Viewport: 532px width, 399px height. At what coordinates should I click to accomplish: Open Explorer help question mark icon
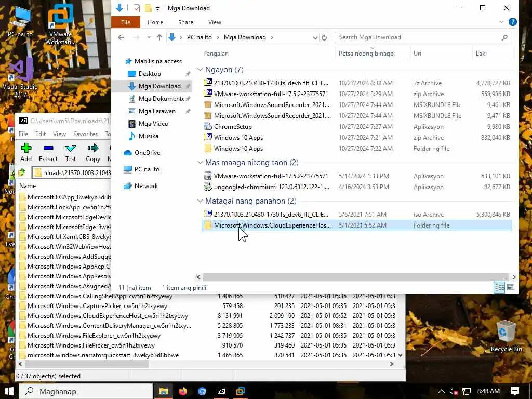tap(513, 22)
